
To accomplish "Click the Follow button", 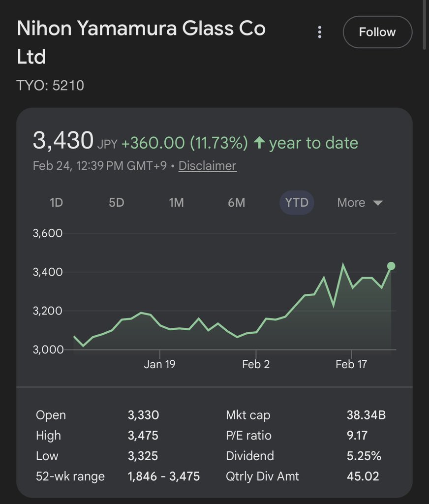I will [377, 32].
